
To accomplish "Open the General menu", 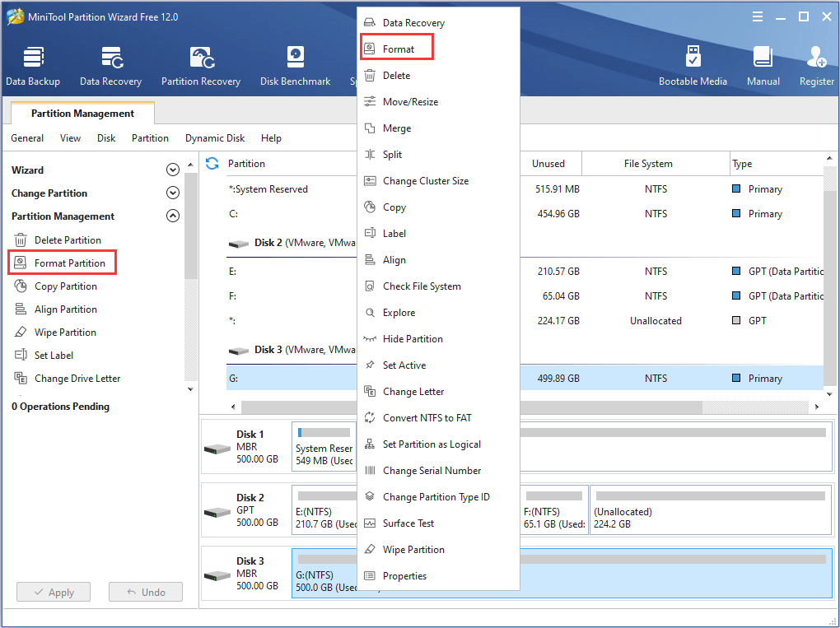I will coord(27,138).
